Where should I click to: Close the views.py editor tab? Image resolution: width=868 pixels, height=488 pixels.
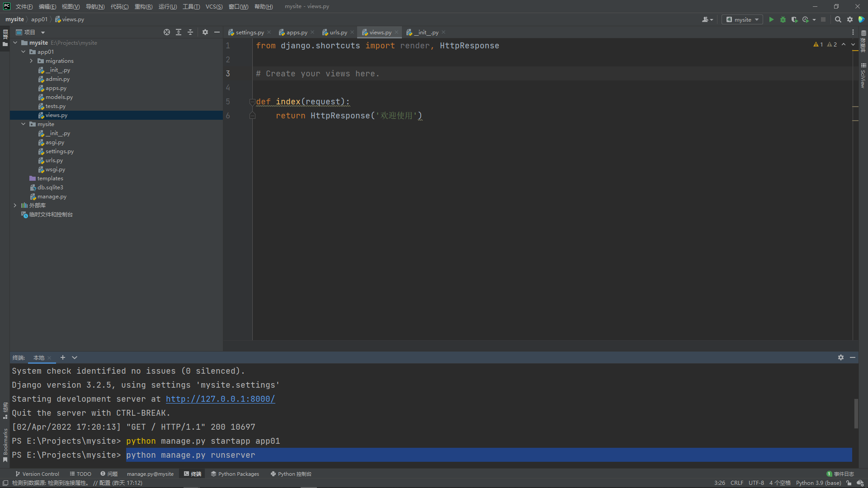coord(396,32)
